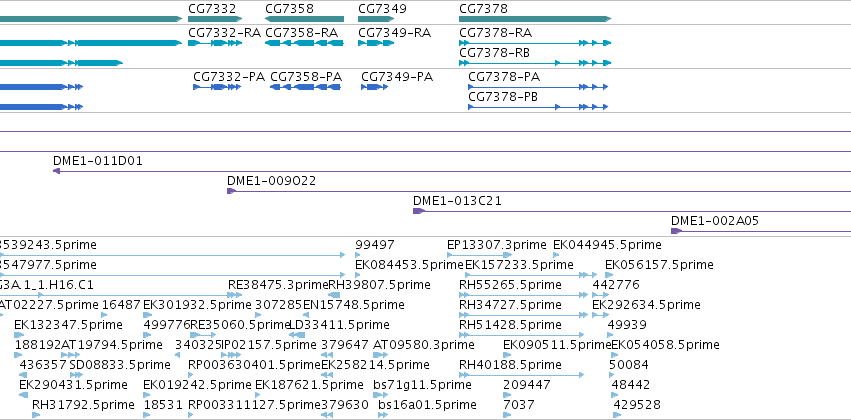Select the CG7358 gene label
Screen dimensions: 851x420
click(289, 9)
